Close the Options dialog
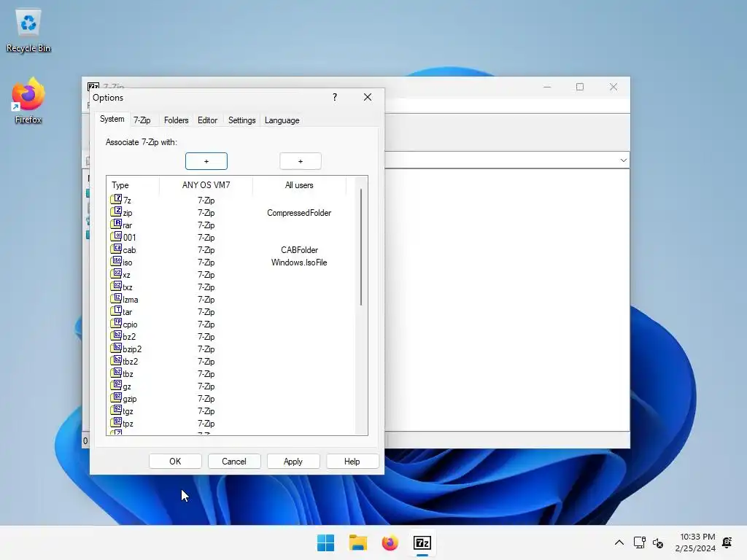Image resolution: width=747 pixels, height=560 pixels. click(x=368, y=97)
